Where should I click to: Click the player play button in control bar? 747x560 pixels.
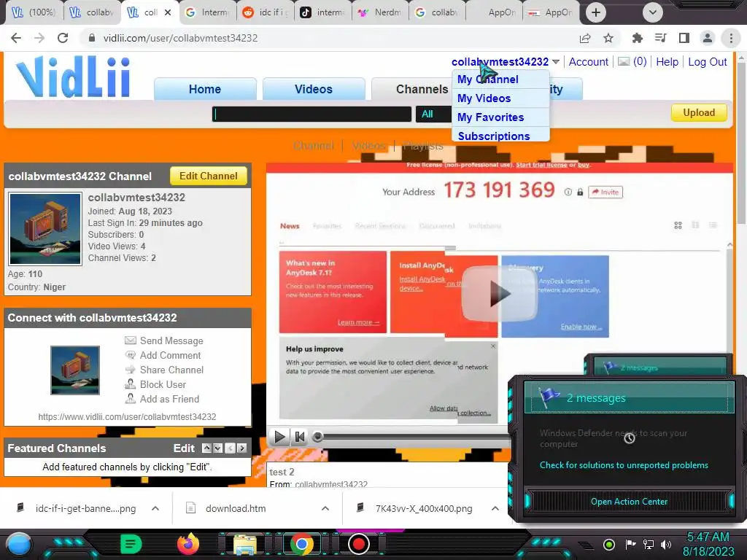pos(279,437)
